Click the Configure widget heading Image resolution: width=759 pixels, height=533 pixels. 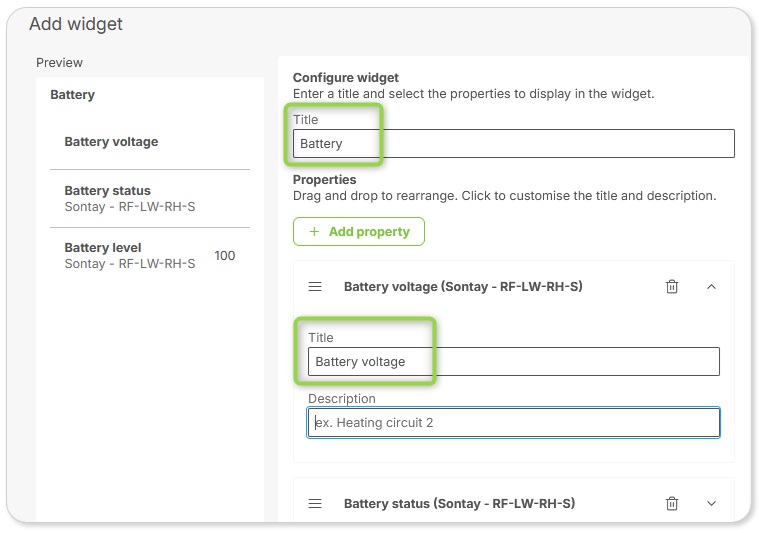click(x=346, y=77)
